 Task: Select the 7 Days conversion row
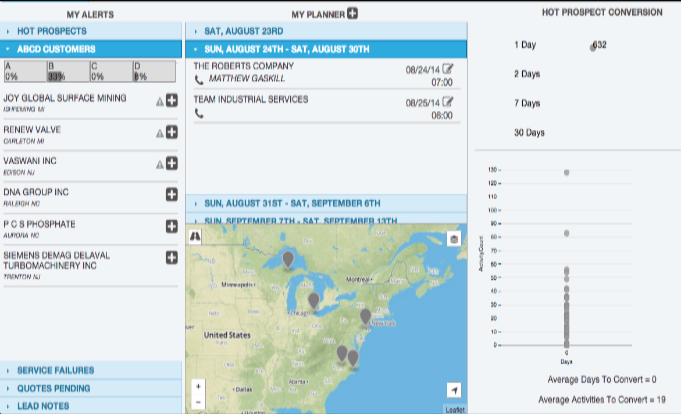[x=527, y=103]
